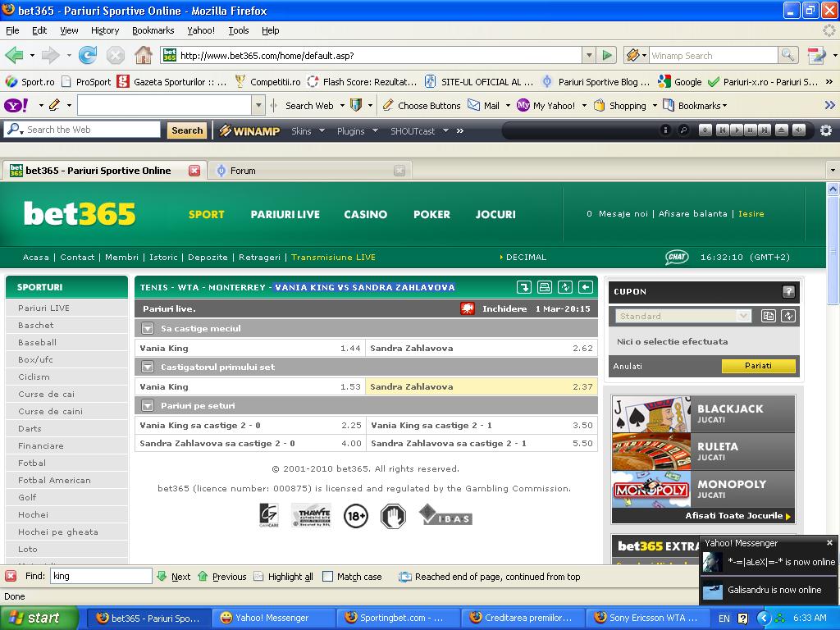Viewport: 840px width, 630px height.
Task: Open the DECIMAL odds format selector
Action: 523,257
